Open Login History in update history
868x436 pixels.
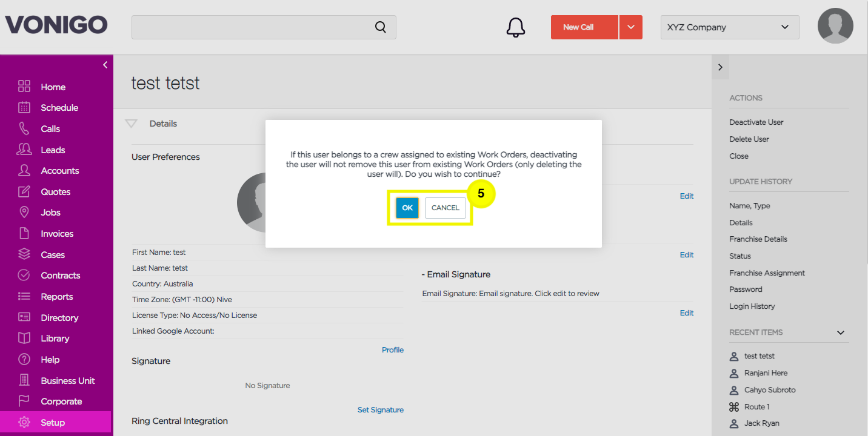(x=752, y=306)
